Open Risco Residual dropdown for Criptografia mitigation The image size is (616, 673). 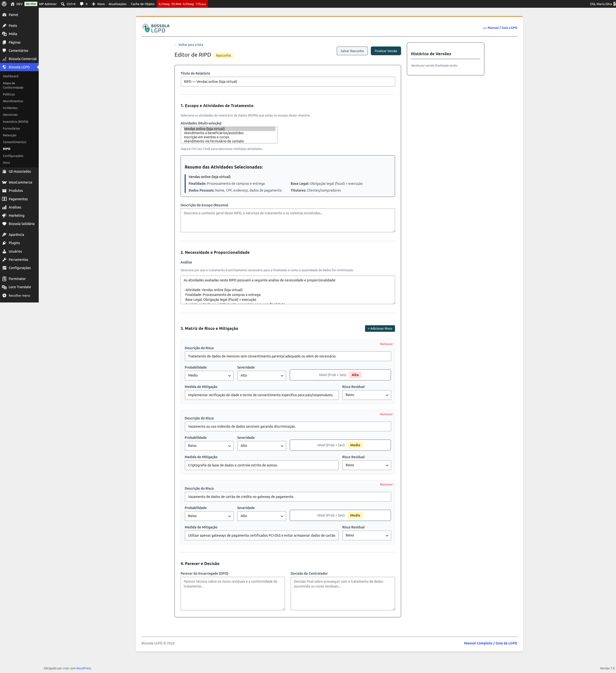366,465
